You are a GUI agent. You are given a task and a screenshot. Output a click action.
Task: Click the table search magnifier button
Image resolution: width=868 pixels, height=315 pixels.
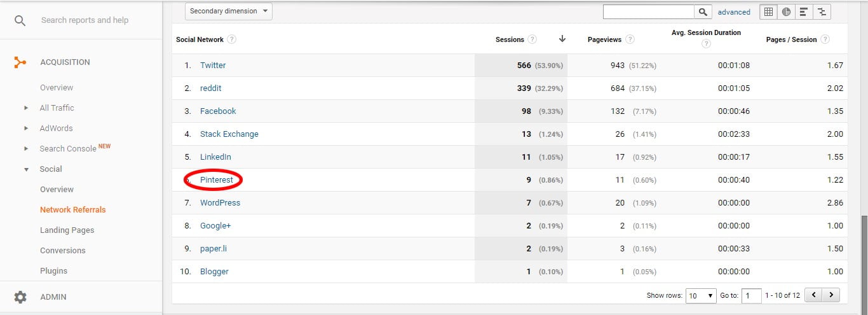pyautogui.click(x=703, y=11)
